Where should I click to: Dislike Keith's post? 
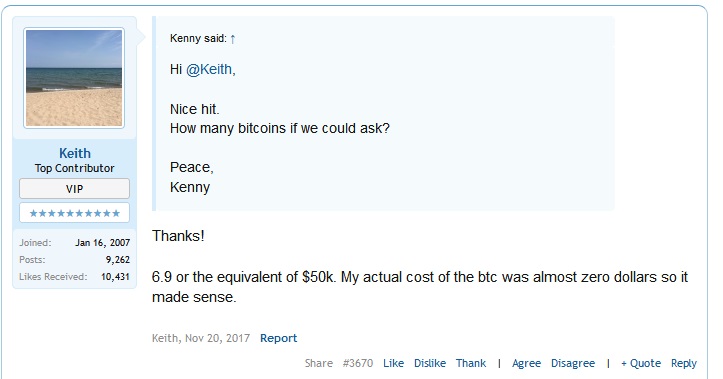(430, 363)
